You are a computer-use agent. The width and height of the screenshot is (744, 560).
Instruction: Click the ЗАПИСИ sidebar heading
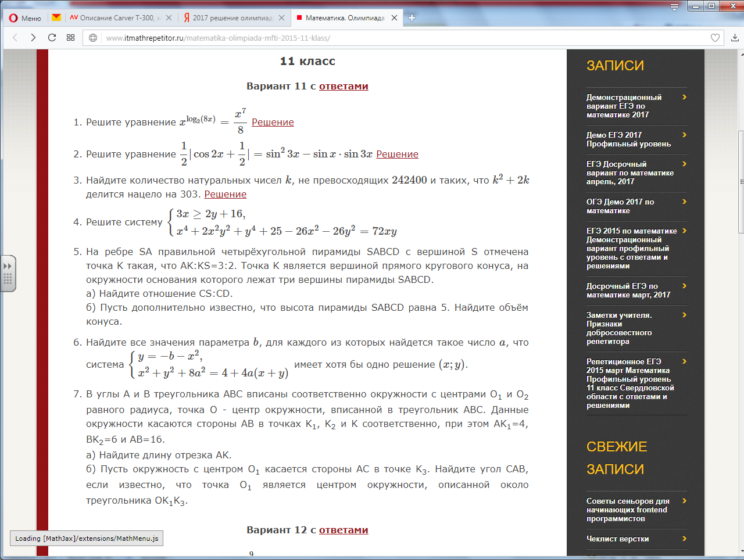(x=615, y=66)
